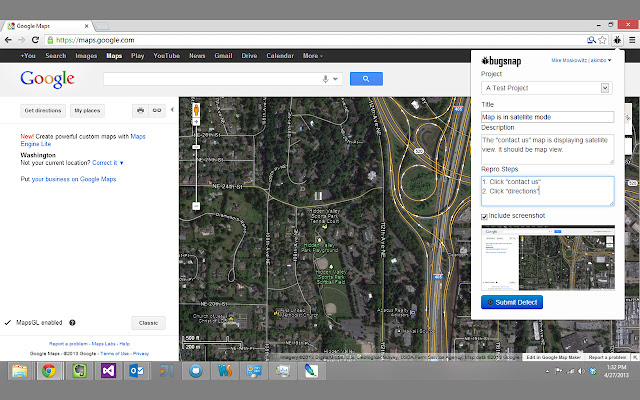Image resolution: width=640 pixels, height=400 pixels.
Task: Click the bugsnap bug extension icon
Action: [617, 40]
